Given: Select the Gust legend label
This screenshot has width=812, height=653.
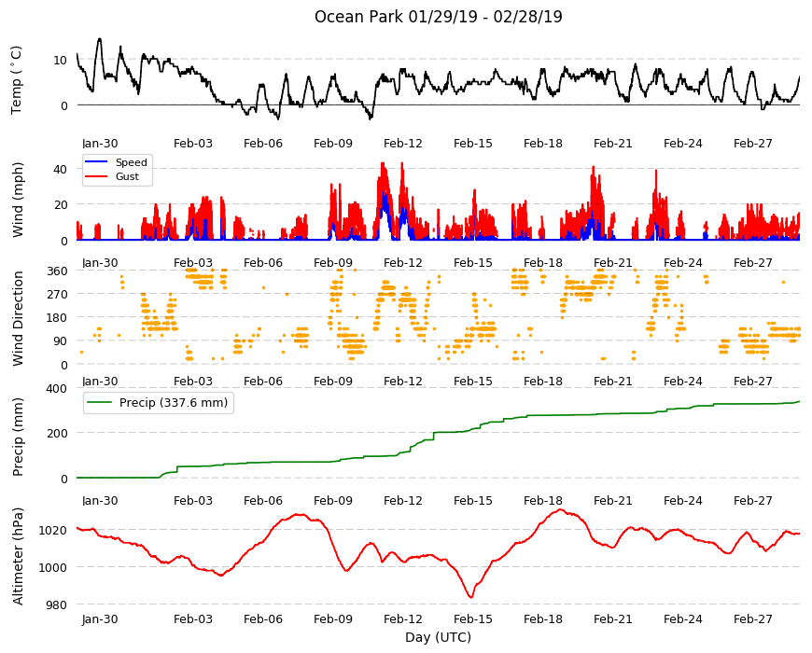Looking at the screenshot, I should coord(127,176).
